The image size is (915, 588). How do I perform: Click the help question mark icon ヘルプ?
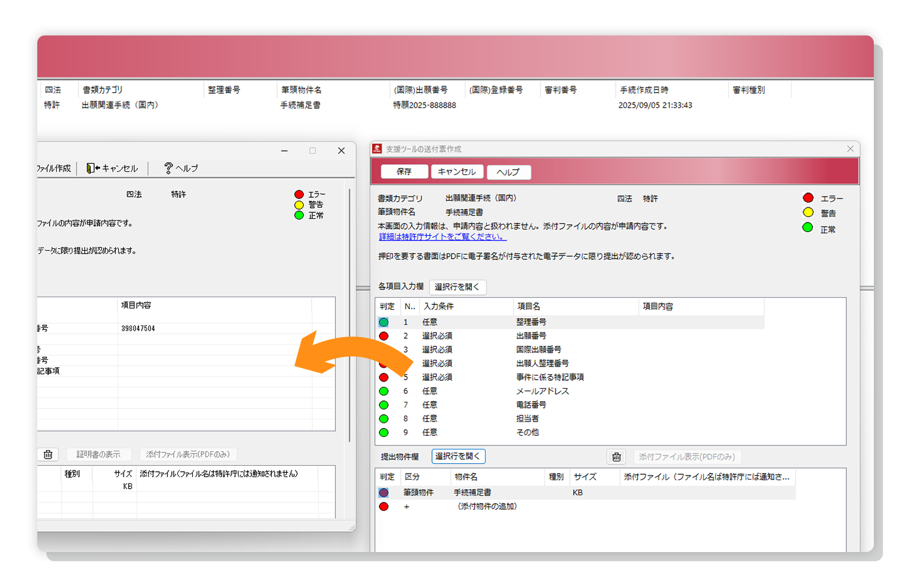[168, 168]
